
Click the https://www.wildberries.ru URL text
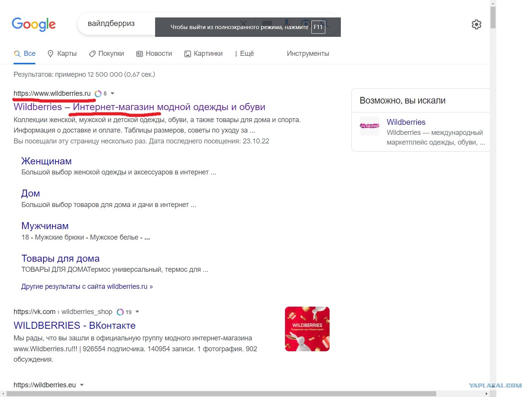click(52, 93)
